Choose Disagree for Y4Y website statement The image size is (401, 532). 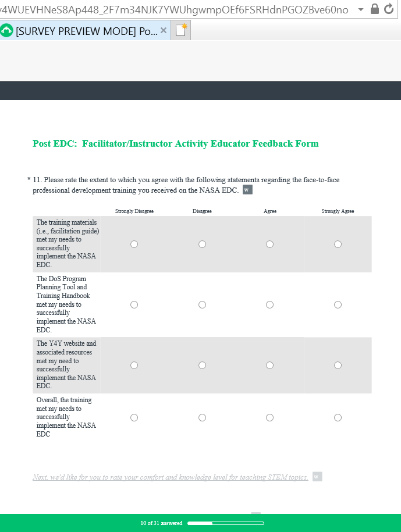pyautogui.click(x=202, y=365)
